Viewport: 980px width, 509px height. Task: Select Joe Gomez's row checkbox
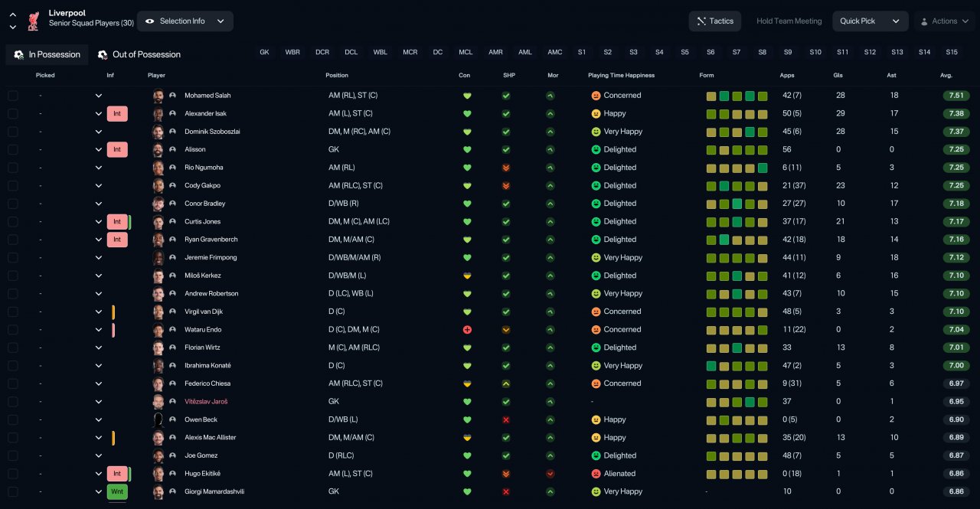(13, 456)
